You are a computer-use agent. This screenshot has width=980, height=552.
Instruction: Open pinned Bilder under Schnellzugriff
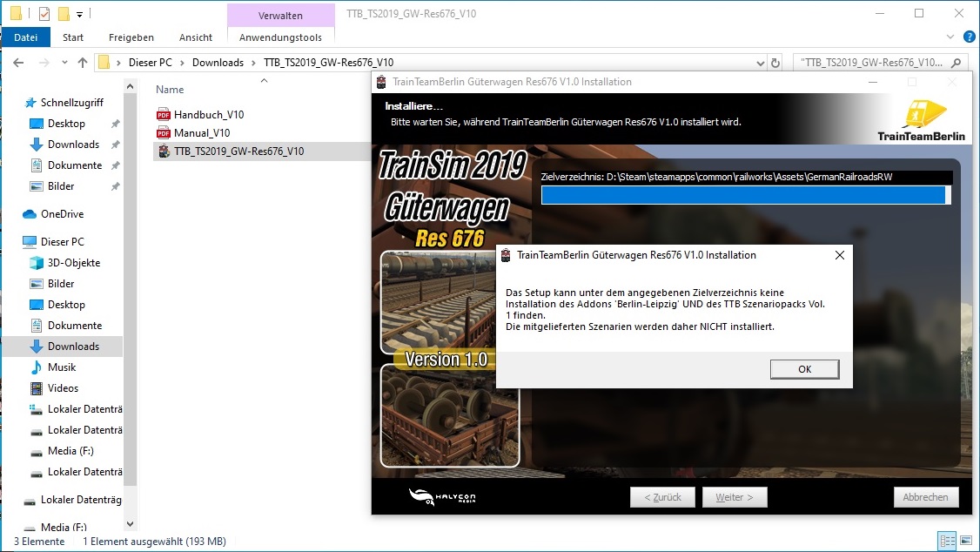click(61, 186)
